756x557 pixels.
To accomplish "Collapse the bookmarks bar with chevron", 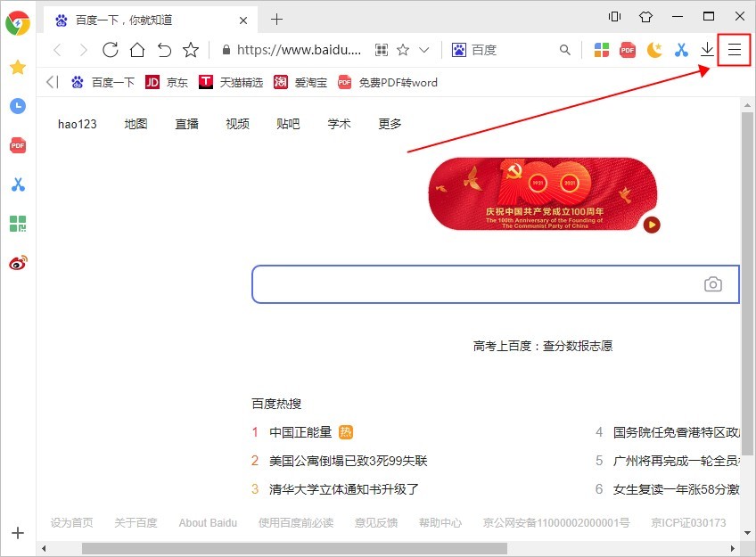I will 52,82.
